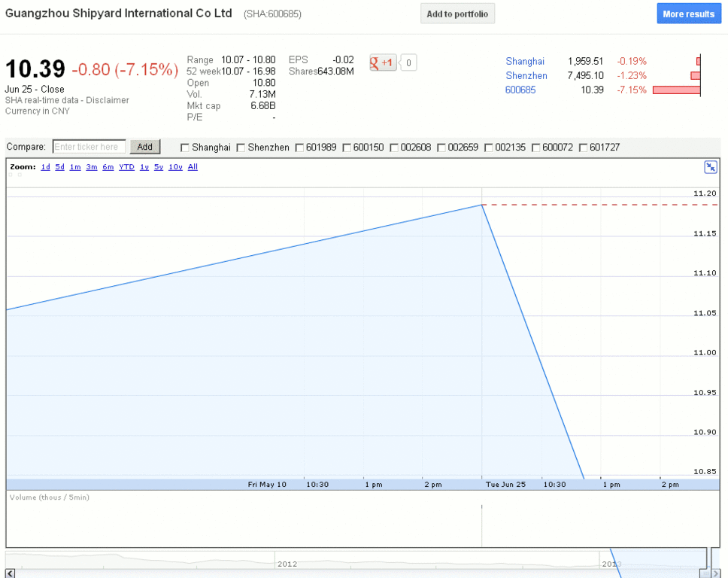Open the 600685 ticker link
The height and width of the screenshot is (578, 728).
[x=520, y=90]
